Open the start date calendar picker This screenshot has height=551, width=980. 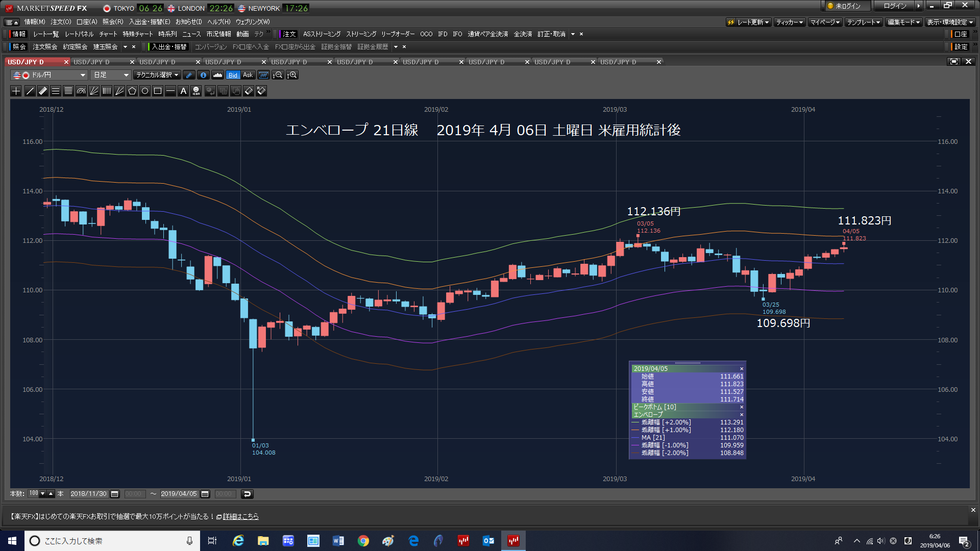click(115, 494)
